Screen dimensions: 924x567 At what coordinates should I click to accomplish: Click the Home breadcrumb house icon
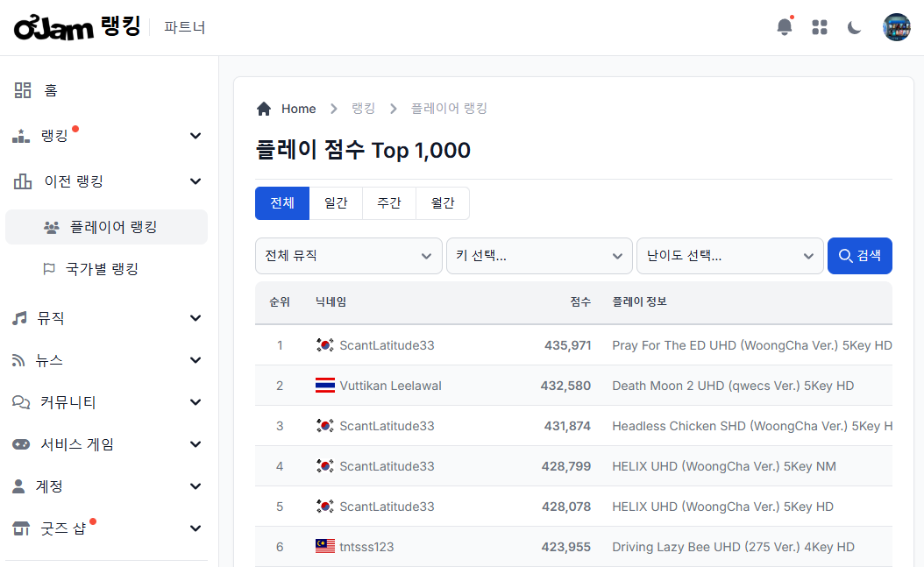pos(264,109)
